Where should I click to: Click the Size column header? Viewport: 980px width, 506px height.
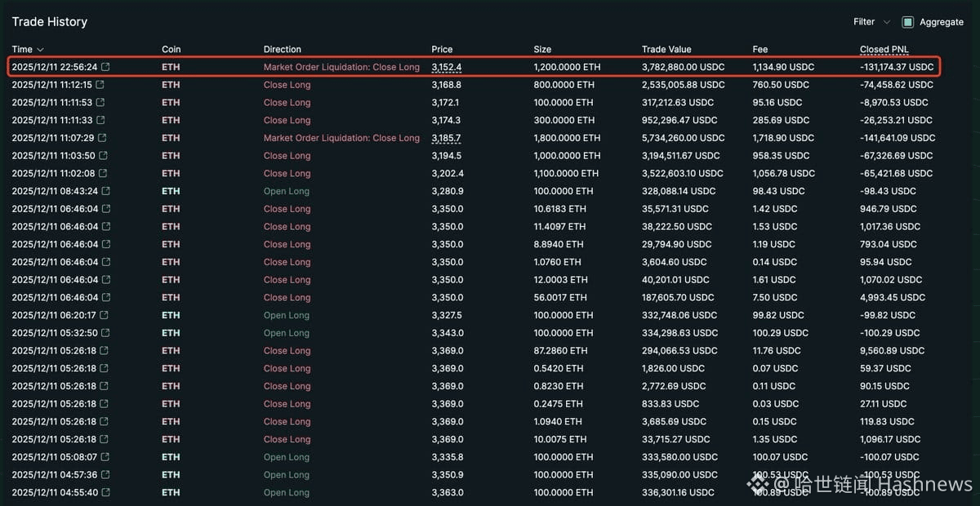(x=542, y=50)
